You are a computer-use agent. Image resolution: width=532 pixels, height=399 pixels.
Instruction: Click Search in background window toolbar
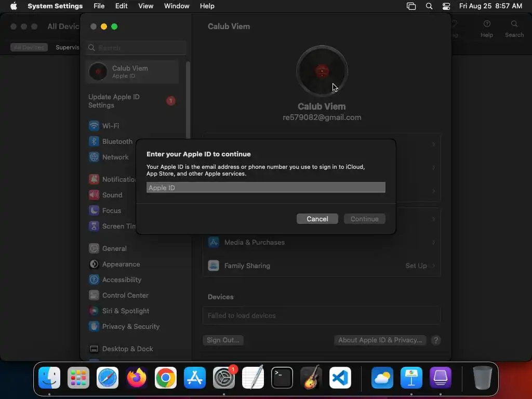514,29
